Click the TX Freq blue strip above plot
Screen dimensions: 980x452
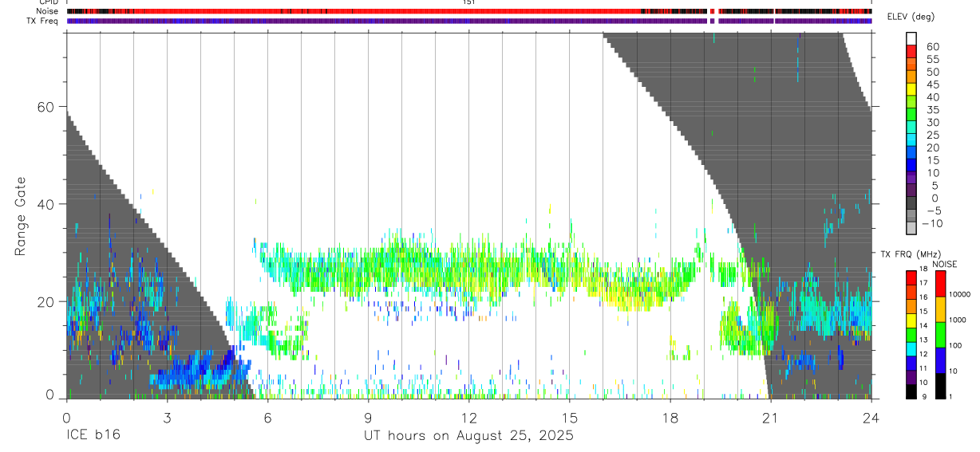[x=468, y=21]
